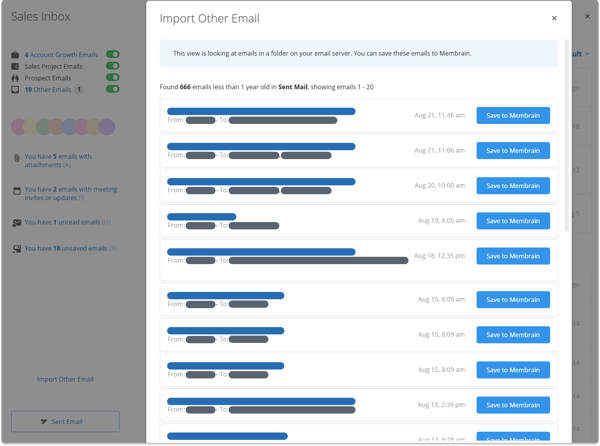600x446 pixels.
Task: Save the Aug 13, 2:39 pm email to Membrain
Action: 513,405
